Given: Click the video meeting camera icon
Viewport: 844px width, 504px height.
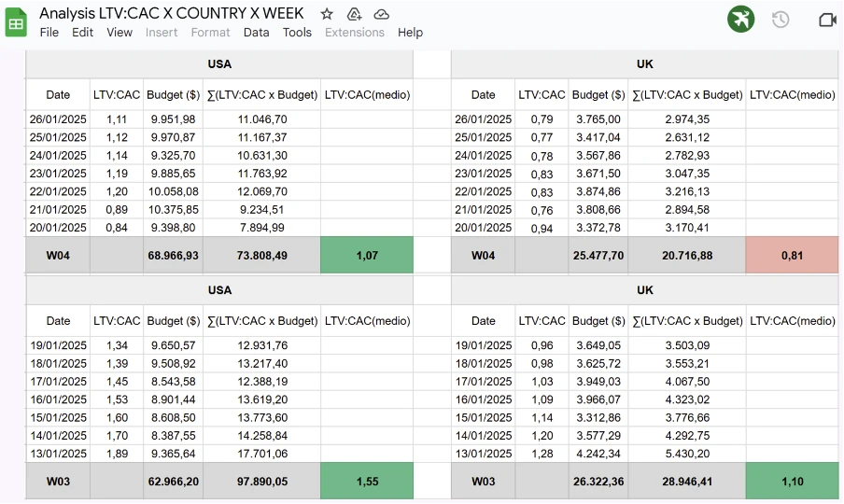Looking at the screenshot, I should coord(827,20).
